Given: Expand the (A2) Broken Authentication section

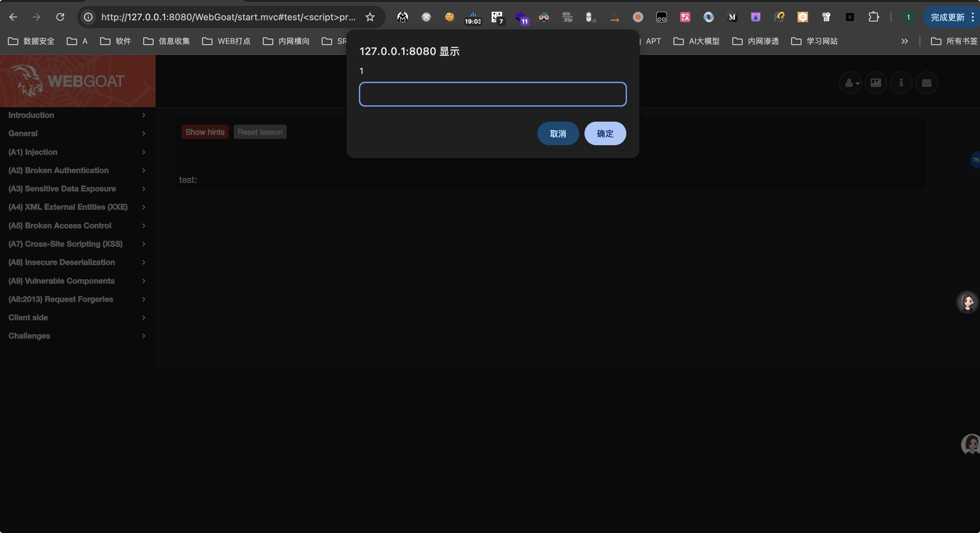Looking at the screenshot, I should pyautogui.click(x=77, y=170).
